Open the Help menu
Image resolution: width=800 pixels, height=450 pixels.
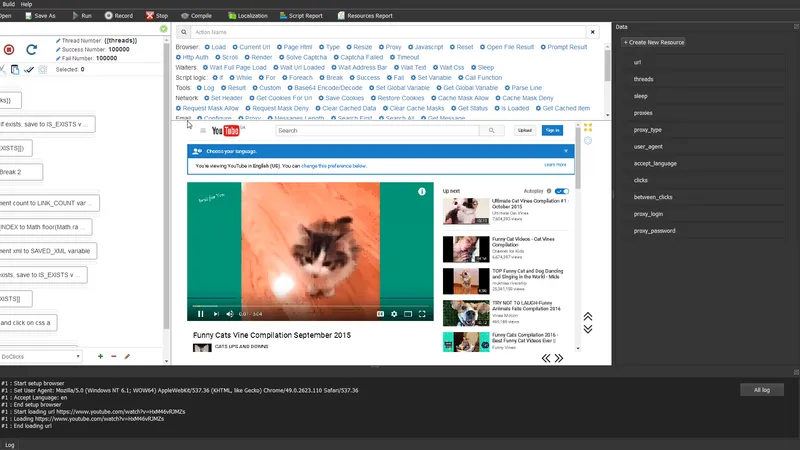coord(26,4)
